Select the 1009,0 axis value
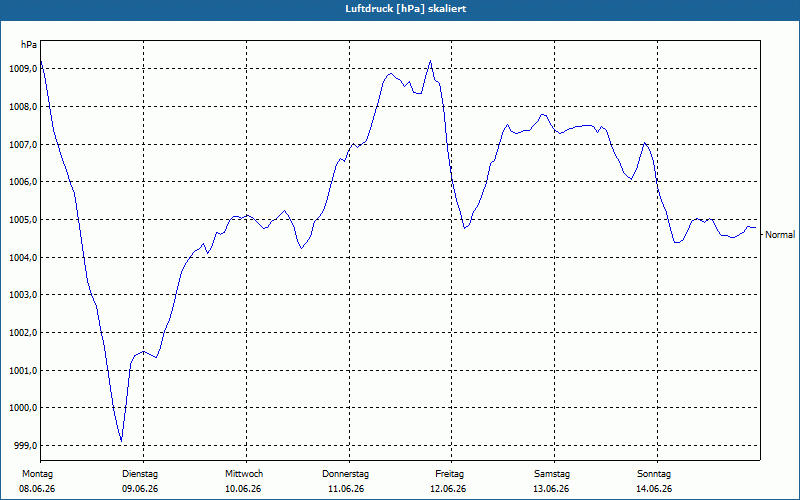 tap(23, 68)
